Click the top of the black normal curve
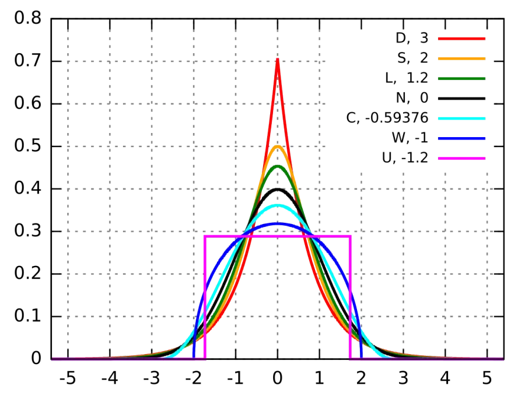Viewport: 532px width, 399px height. coord(278,189)
